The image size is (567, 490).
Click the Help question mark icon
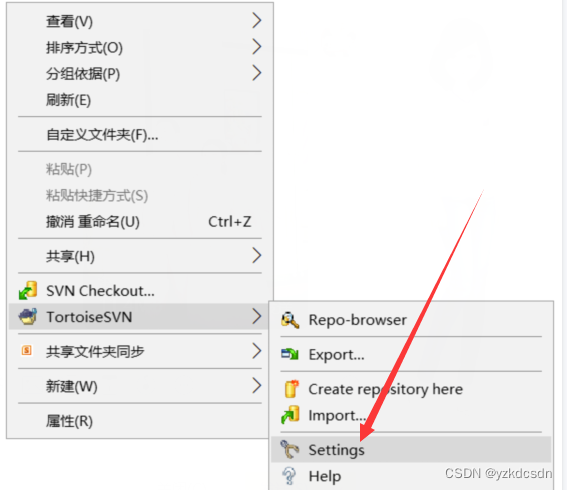point(290,476)
